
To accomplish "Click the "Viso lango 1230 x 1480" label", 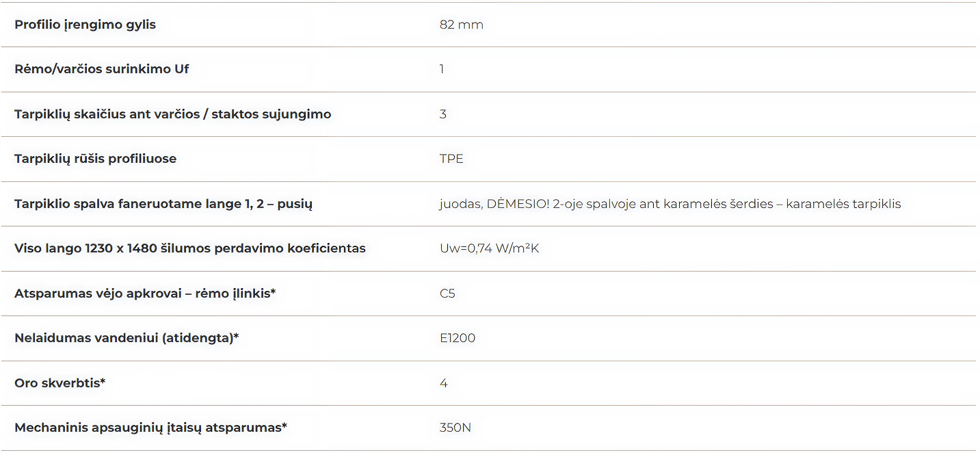I will [189, 248].
